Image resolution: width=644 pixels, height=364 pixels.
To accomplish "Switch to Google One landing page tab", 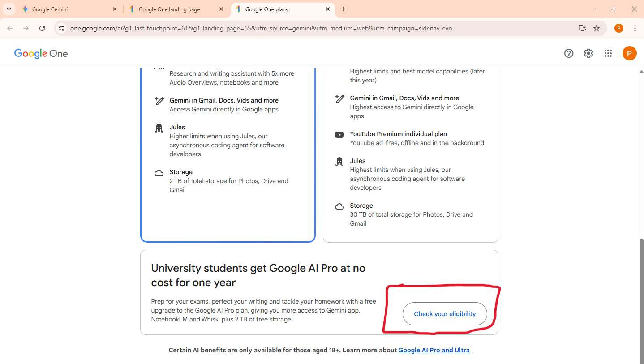I will tap(176, 9).
